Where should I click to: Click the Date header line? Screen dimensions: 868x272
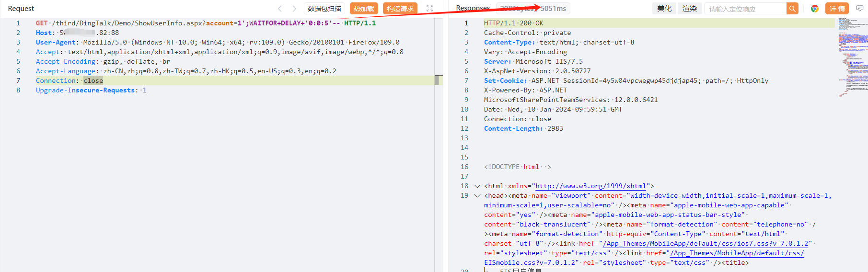[553, 109]
